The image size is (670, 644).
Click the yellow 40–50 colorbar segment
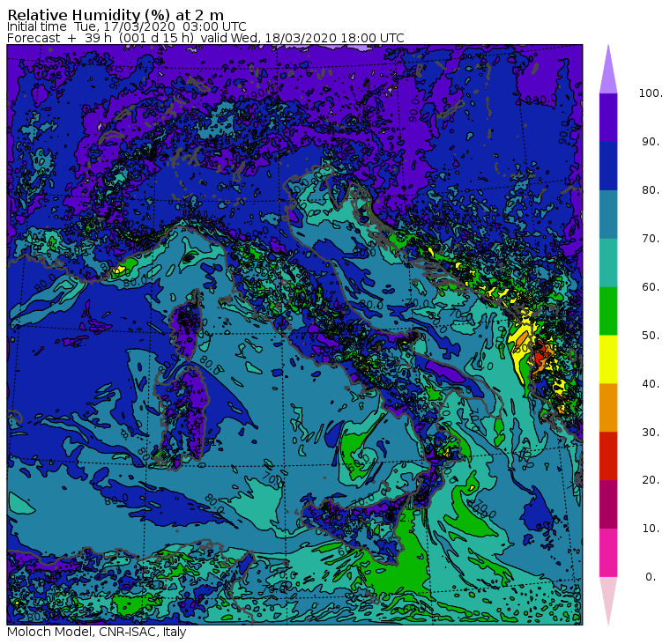pyautogui.click(x=608, y=359)
